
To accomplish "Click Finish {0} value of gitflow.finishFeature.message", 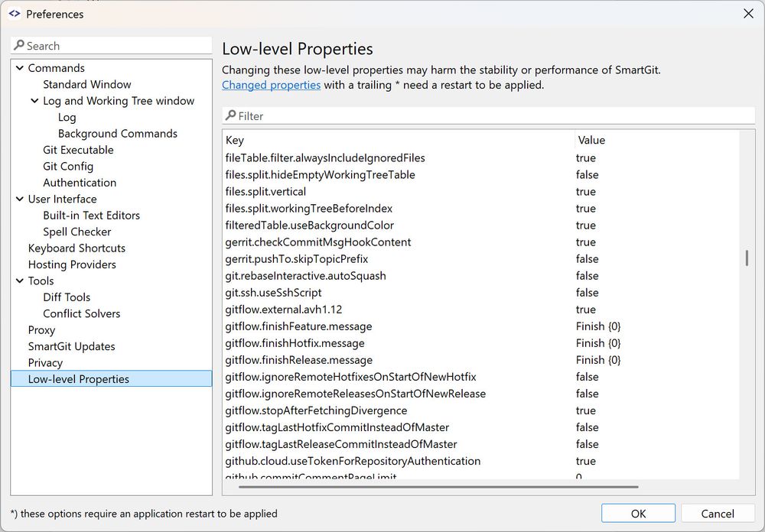I will 598,326.
